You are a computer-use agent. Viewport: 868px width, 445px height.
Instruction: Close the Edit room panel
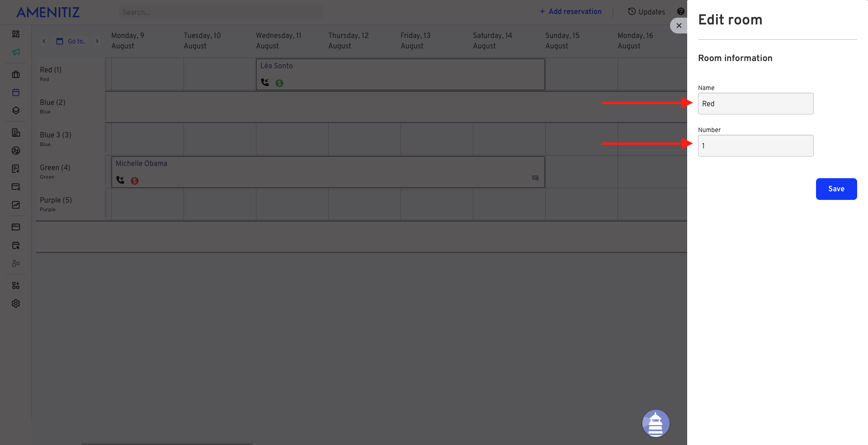point(679,26)
